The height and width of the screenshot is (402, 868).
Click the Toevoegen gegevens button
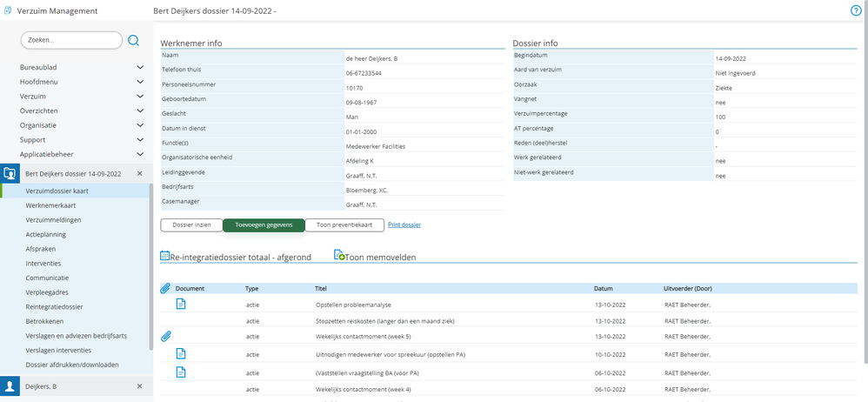coord(264,225)
